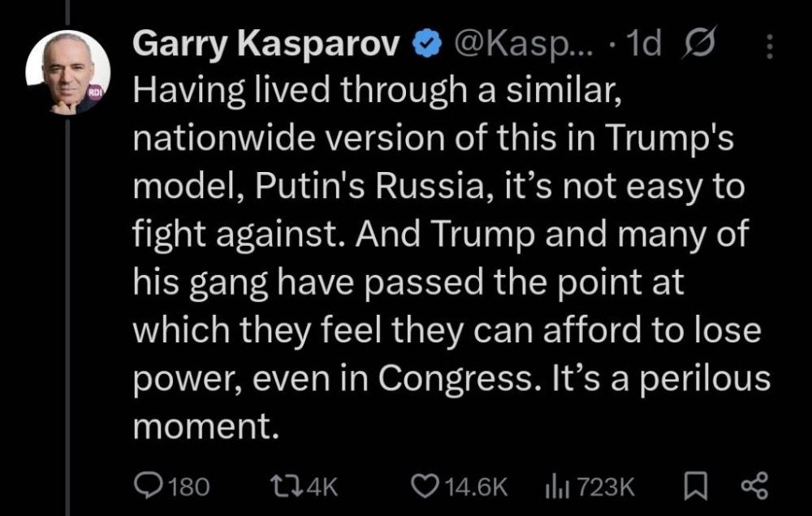Click the 1d timestamp
The height and width of the screenshot is (516, 812).
pyautogui.click(x=645, y=46)
